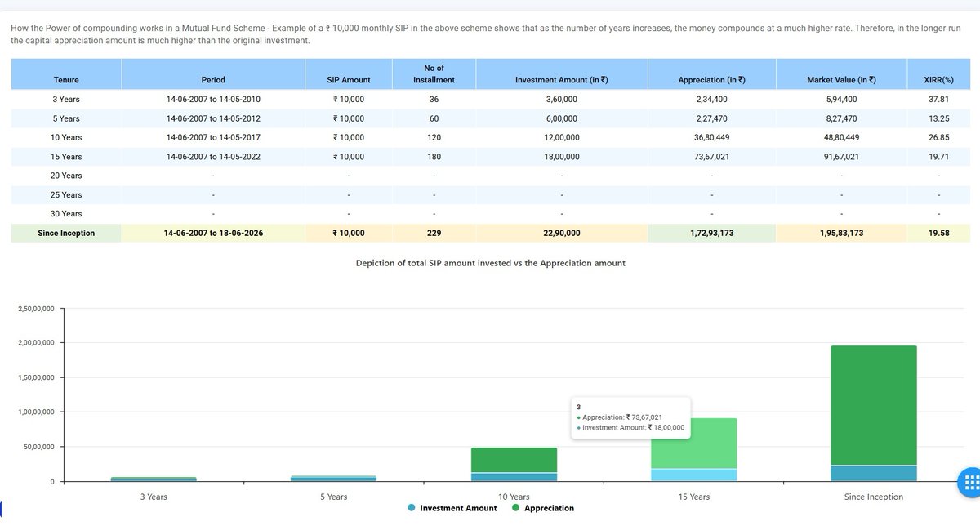Select the 15 Years appreciation bar segment
This screenshot has height=526, width=980.
694,444
